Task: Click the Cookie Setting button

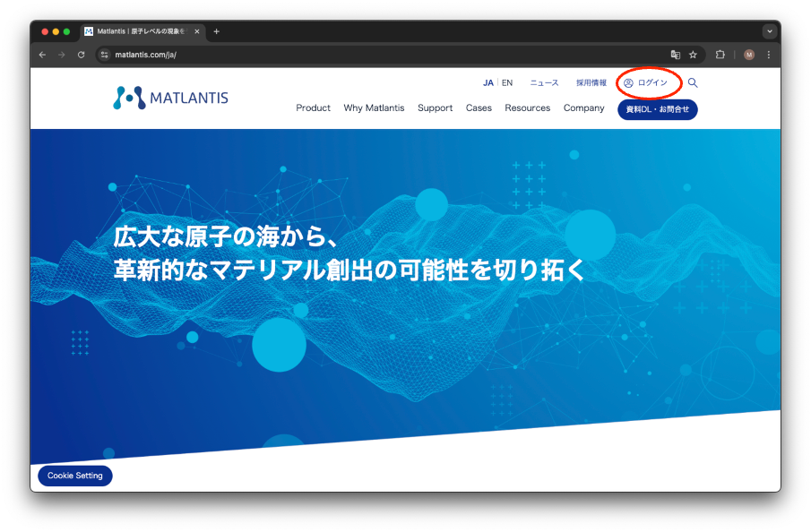Action: (x=75, y=476)
